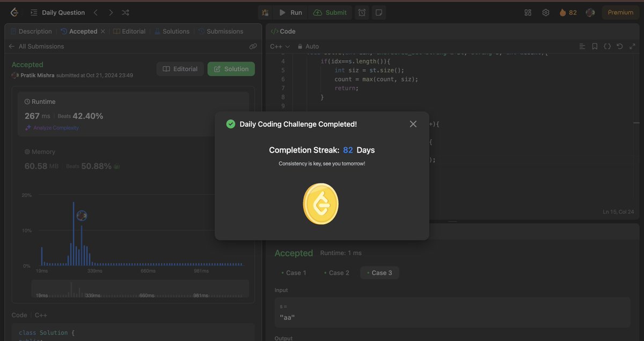Viewport: 644px width, 341px height.
Task: Click the 'Beats 42.40%' runtime text
Action: coord(80,116)
